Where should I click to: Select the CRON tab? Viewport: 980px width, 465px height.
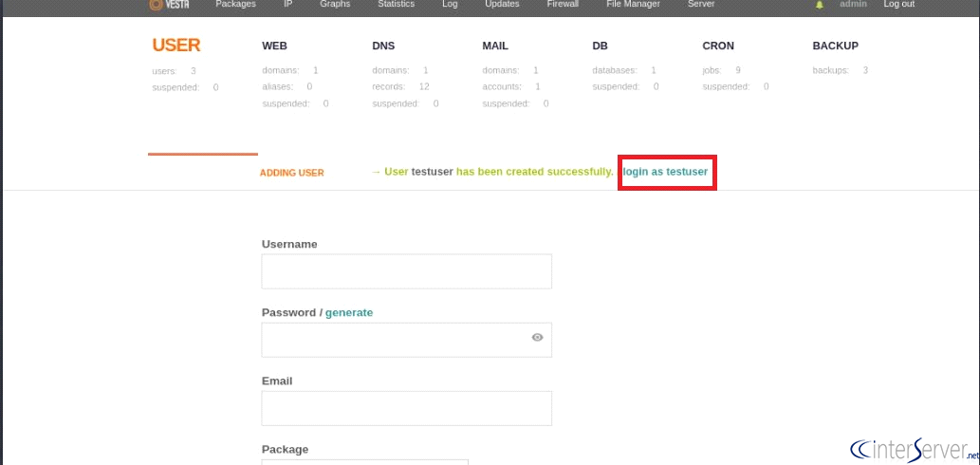(718, 46)
